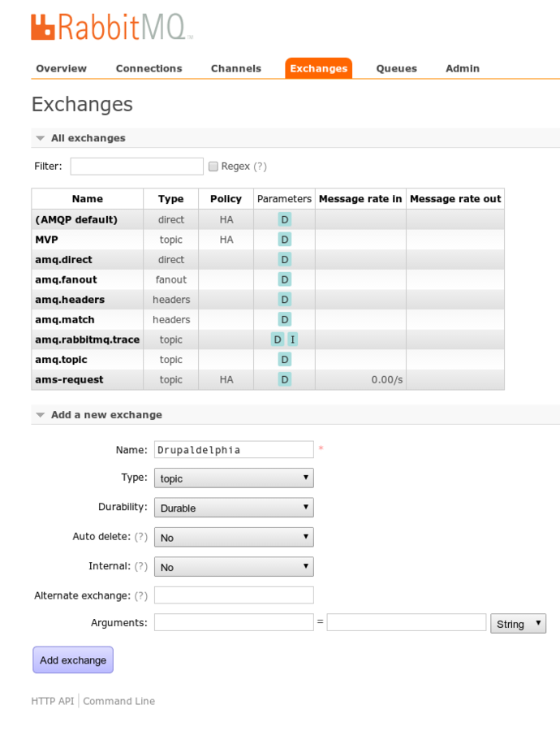The image size is (560, 731).
Task: Switch to the Queues tab
Action: point(397,68)
